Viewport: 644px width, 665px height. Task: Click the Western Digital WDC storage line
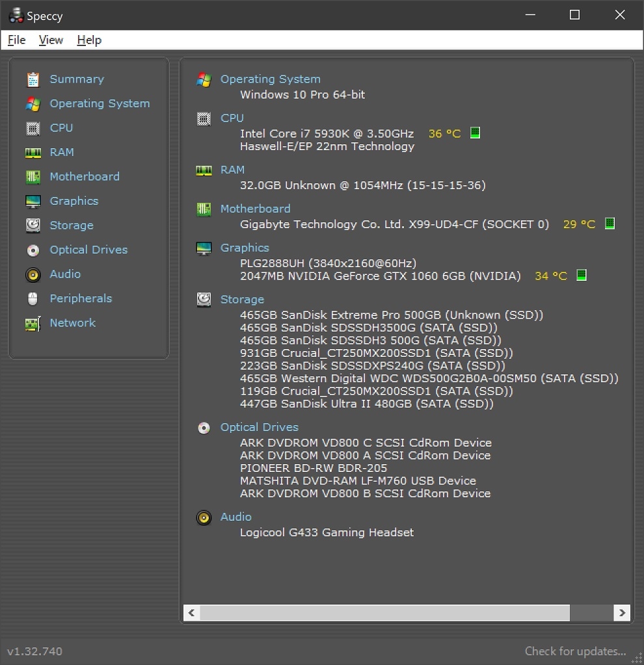pyautogui.click(x=429, y=378)
